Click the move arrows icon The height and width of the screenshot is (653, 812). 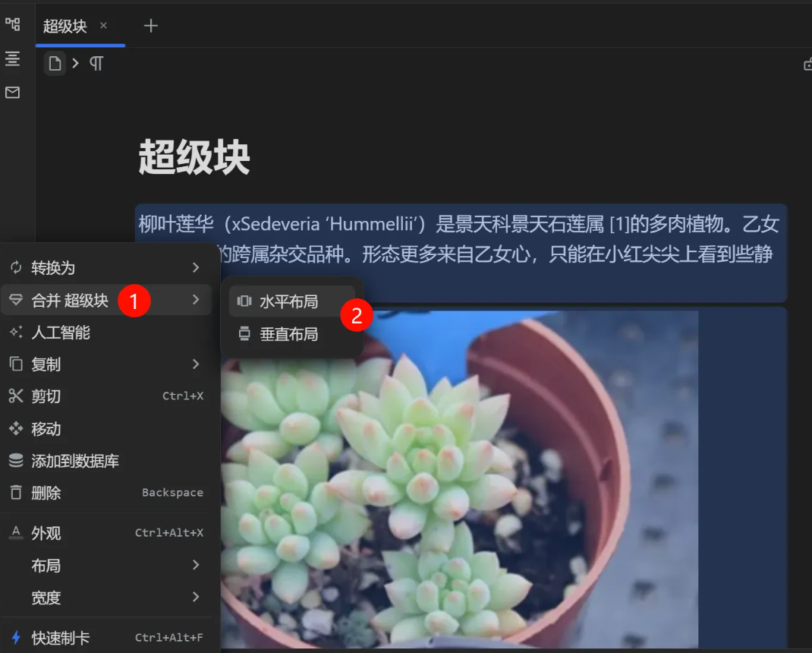point(16,428)
